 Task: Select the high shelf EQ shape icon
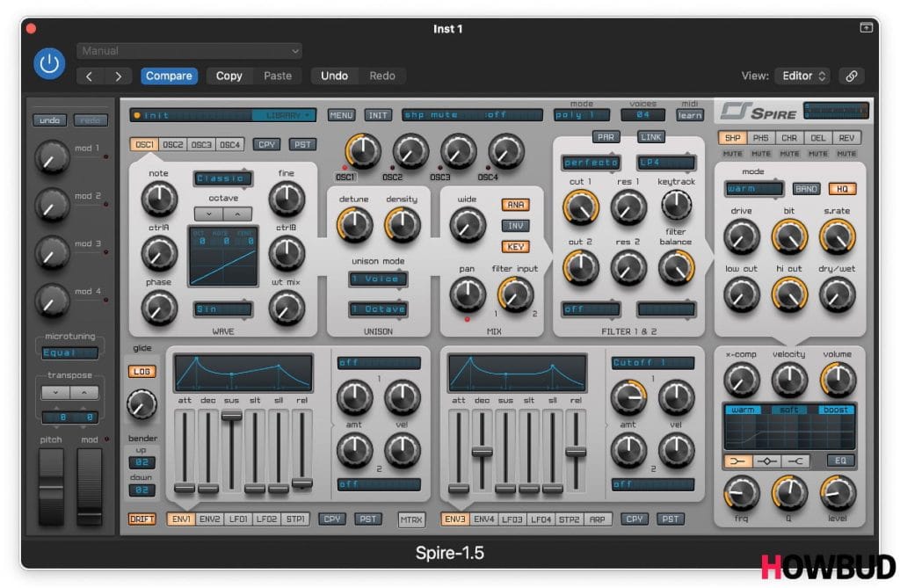796,461
